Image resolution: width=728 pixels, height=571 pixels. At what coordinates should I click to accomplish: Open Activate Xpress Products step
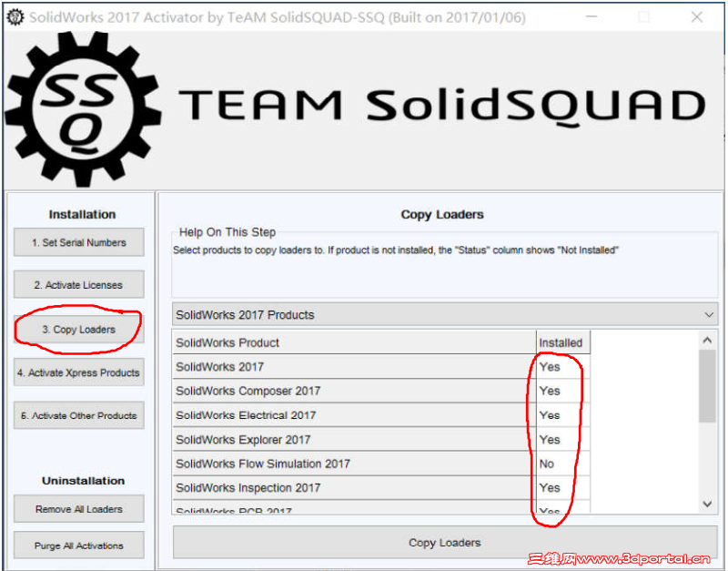tap(79, 372)
